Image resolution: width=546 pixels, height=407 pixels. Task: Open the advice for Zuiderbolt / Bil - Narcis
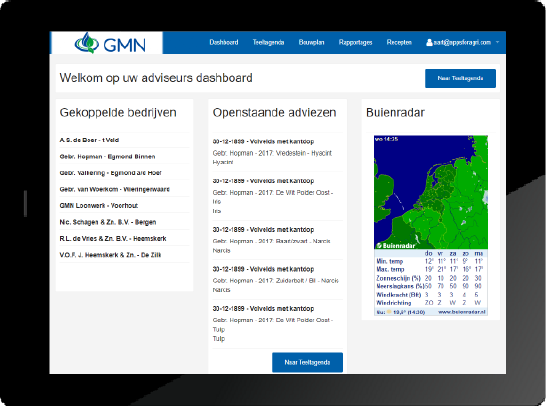click(x=278, y=279)
